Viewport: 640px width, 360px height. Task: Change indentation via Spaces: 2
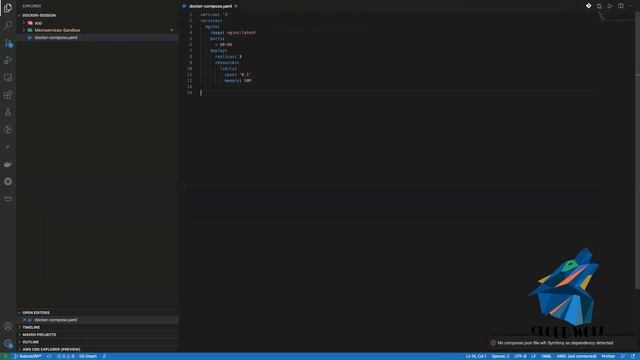[x=500, y=356]
